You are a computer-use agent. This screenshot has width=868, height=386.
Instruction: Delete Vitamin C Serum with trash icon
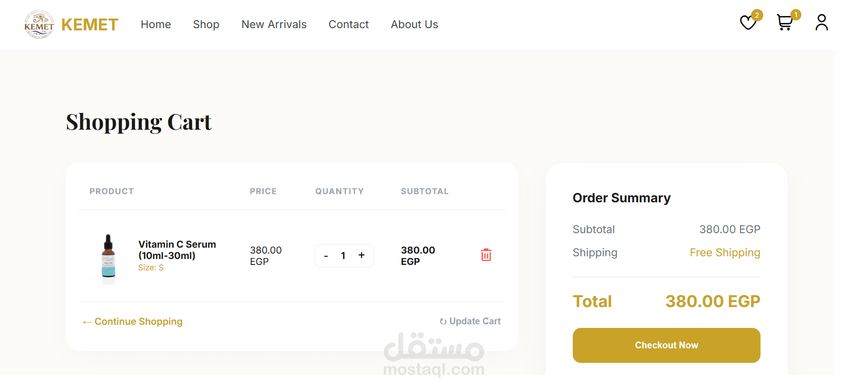pos(486,255)
